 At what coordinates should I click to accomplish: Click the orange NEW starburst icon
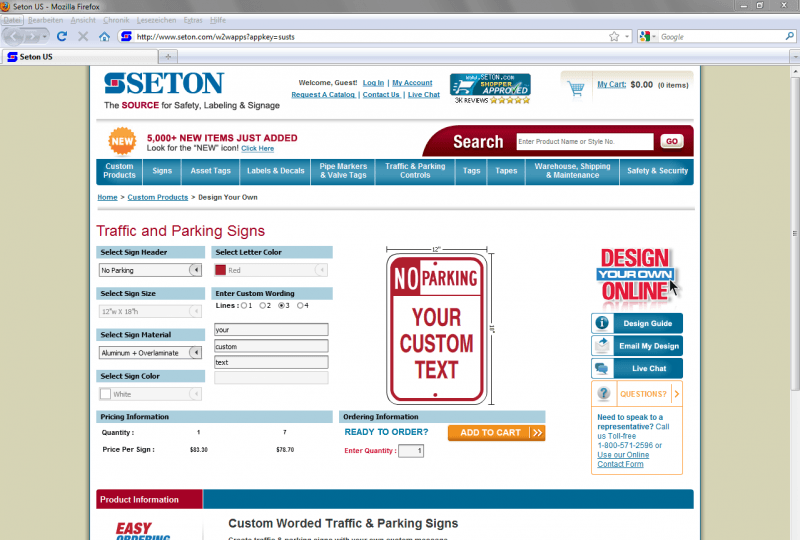pos(122,141)
